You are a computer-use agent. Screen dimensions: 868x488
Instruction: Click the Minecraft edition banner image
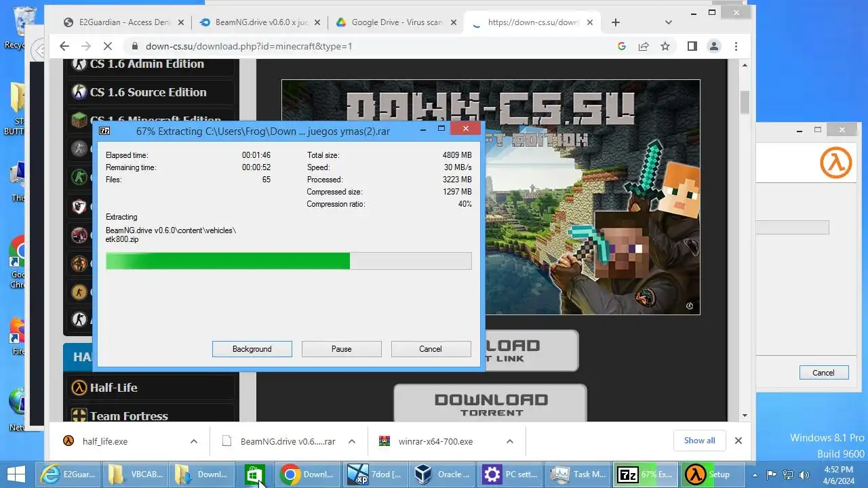click(x=491, y=197)
